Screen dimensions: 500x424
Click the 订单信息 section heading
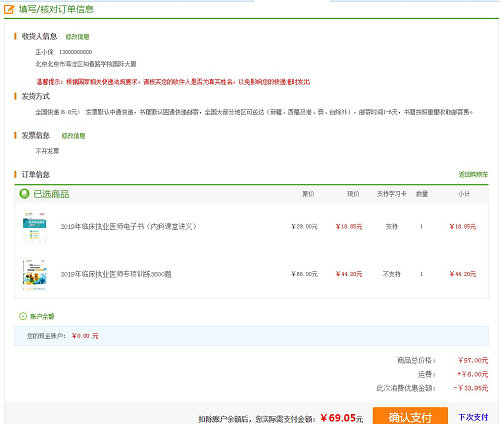coord(36,174)
